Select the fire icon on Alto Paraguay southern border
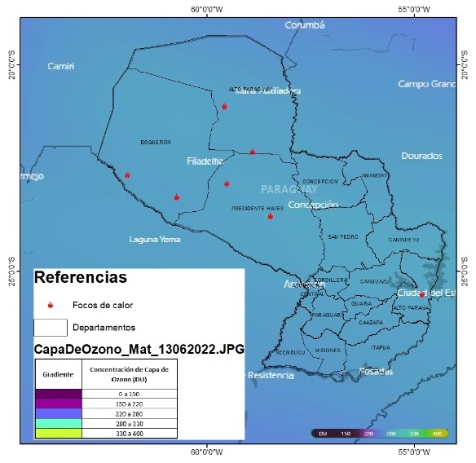 coord(253,152)
